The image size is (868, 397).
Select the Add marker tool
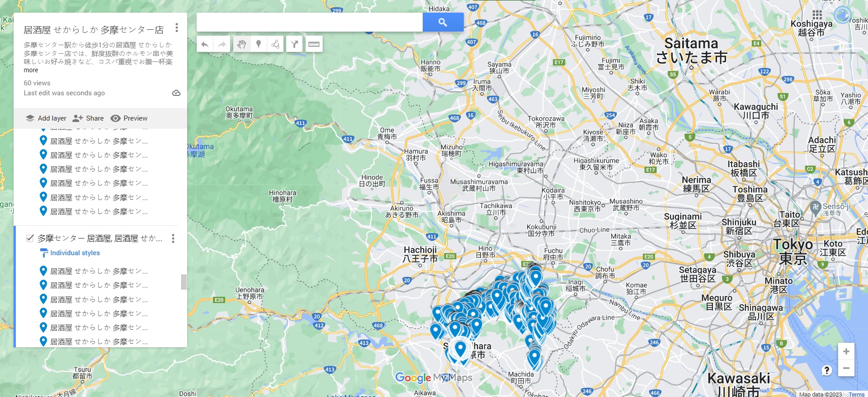[x=259, y=44]
